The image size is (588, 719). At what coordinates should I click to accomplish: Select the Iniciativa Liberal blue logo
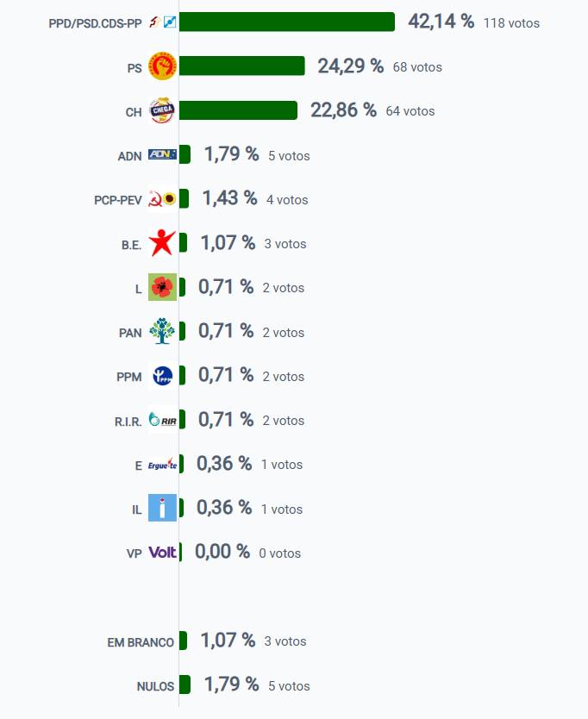(x=162, y=509)
